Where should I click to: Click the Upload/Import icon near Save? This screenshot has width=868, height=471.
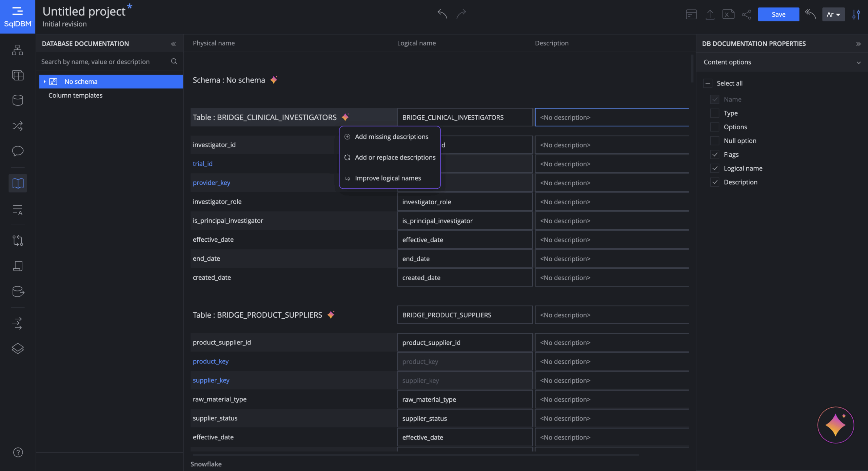click(710, 14)
